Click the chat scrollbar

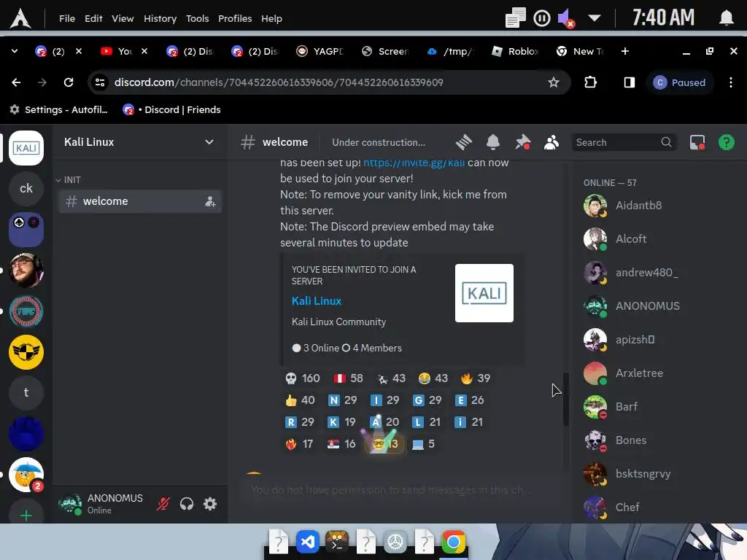tap(565, 399)
